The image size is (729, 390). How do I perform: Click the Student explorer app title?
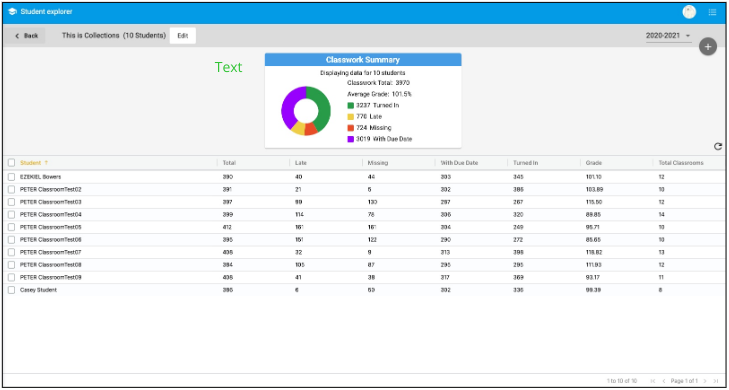click(x=46, y=12)
